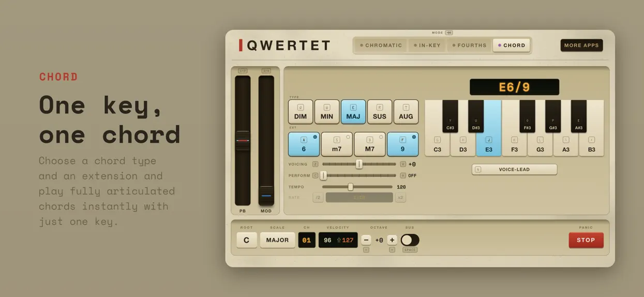Play the C#3 black key
Viewport: 644px width, 297px height.
pyautogui.click(x=450, y=116)
